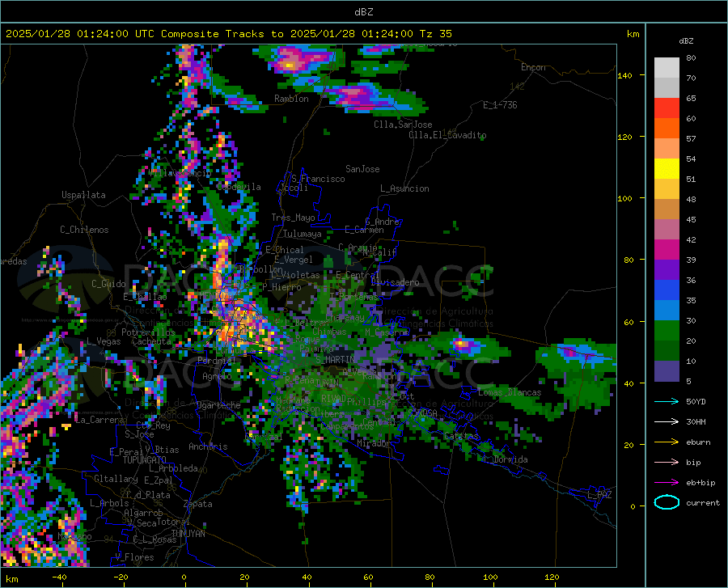Click the 'Mirador' map label

374,444
